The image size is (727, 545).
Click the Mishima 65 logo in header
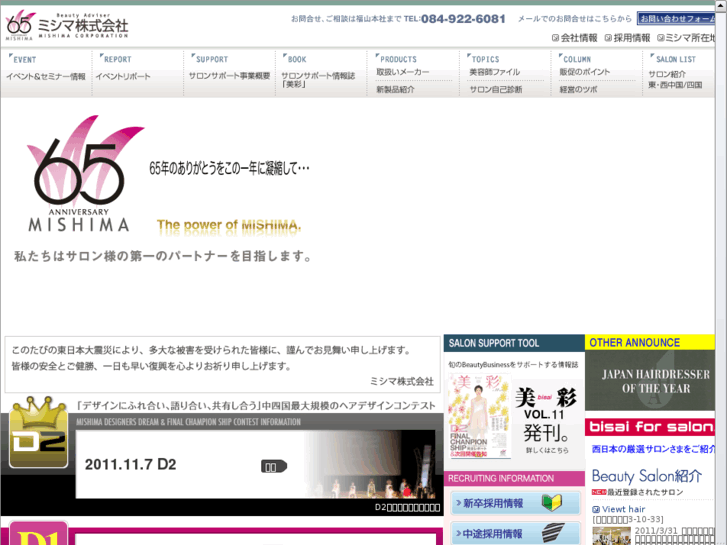point(66,25)
